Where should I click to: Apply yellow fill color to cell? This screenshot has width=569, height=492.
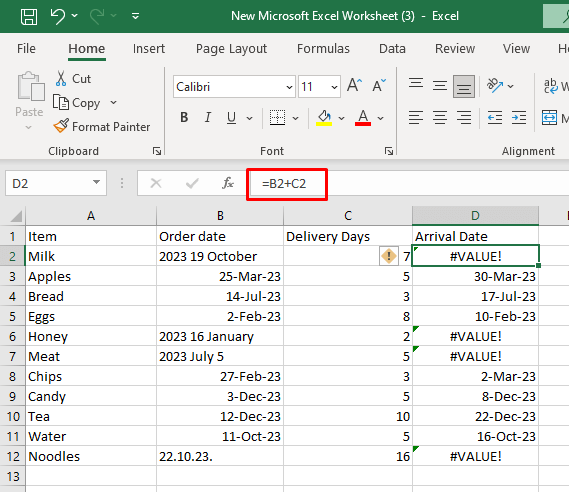[x=324, y=118]
